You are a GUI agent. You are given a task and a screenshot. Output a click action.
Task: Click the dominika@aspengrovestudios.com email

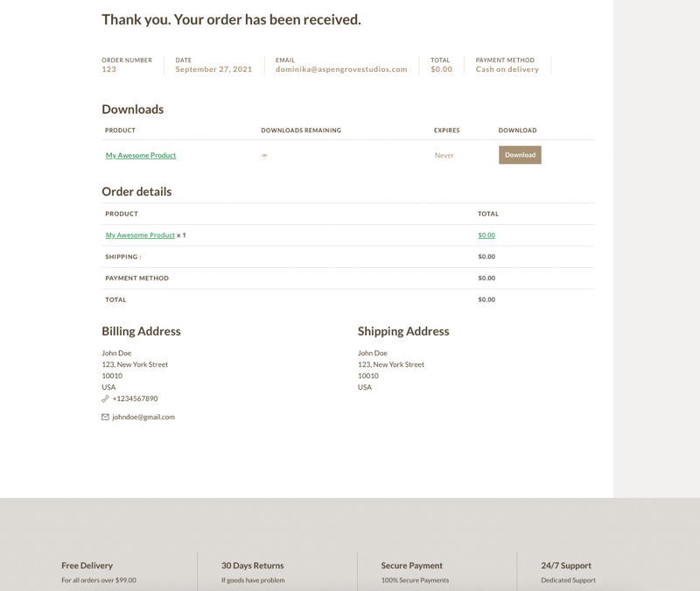(x=341, y=69)
